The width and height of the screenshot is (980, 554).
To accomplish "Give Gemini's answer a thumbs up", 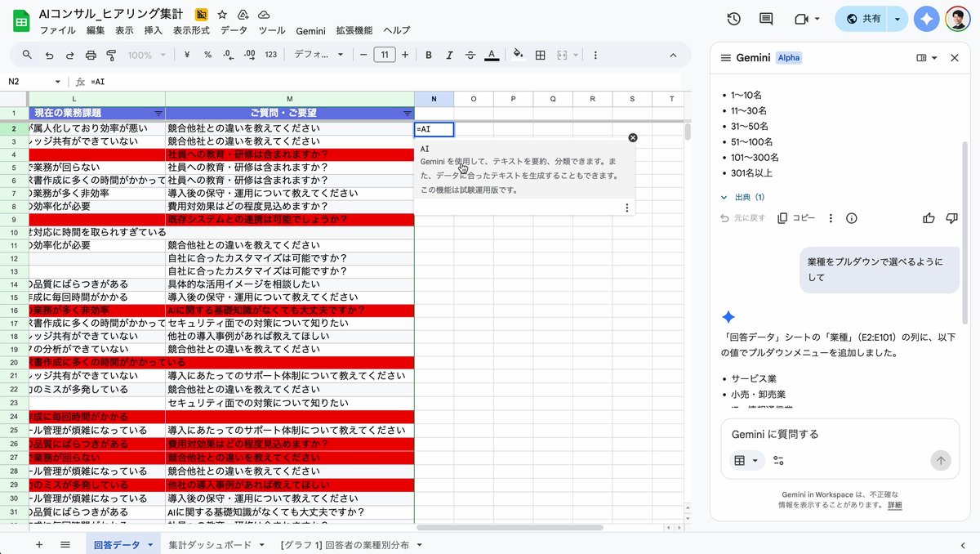I will point(929,218).
